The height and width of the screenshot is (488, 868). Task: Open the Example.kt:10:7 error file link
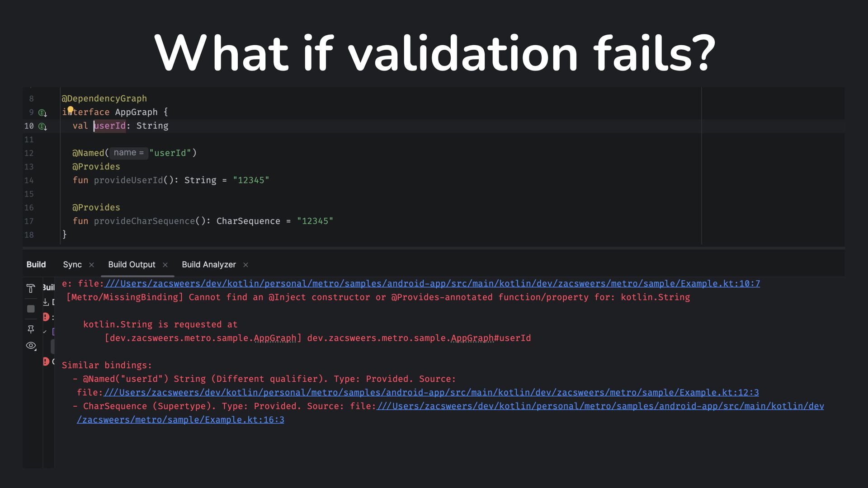432,284
